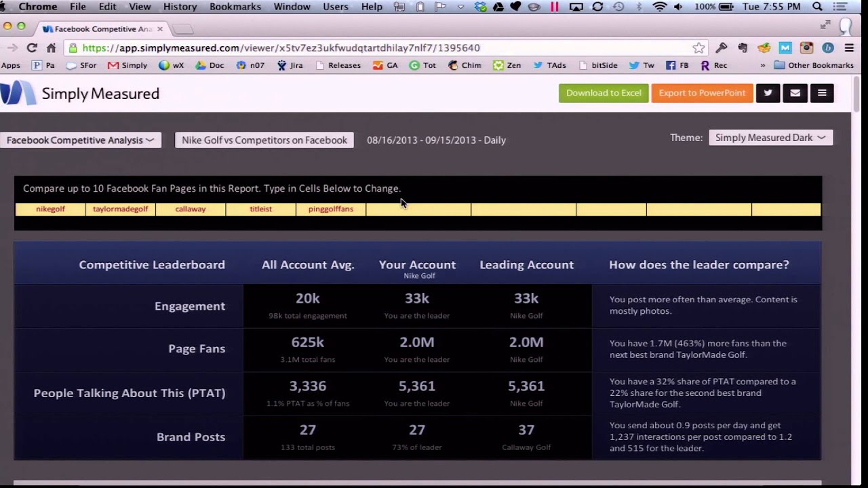Go to the Chrome home page icon
The height and width of the screenshot is (488, 868).
[52, 48]
